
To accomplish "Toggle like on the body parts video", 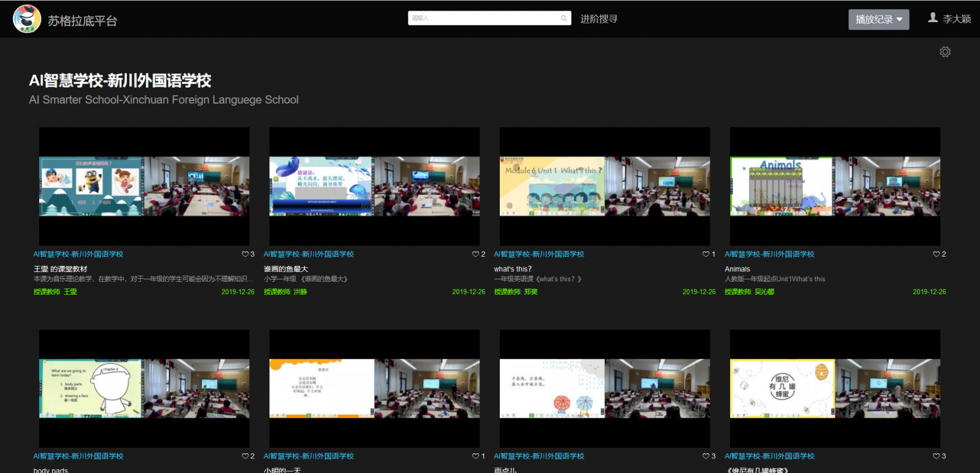I will [245, 456].
